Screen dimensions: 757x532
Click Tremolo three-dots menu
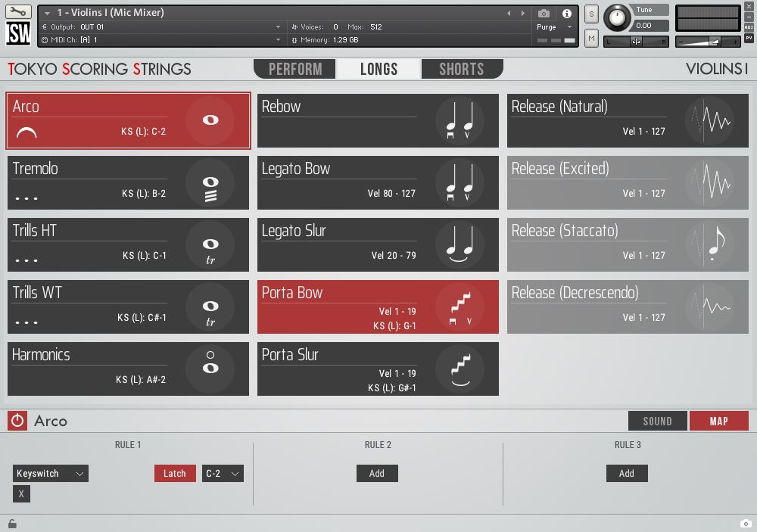(26, 198)
